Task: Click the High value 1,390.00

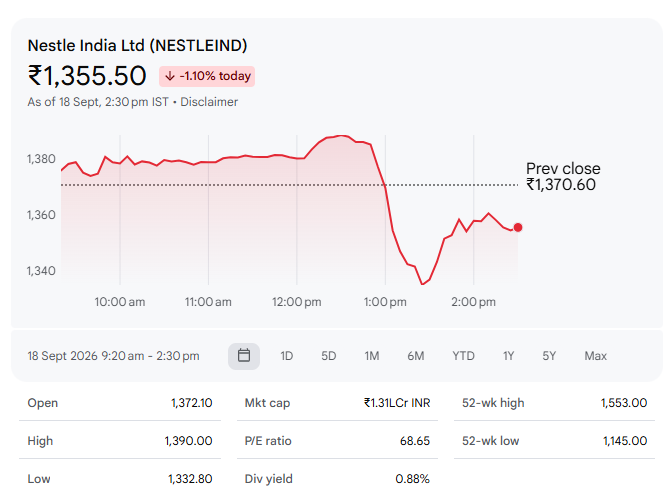Action: [188, 441]
